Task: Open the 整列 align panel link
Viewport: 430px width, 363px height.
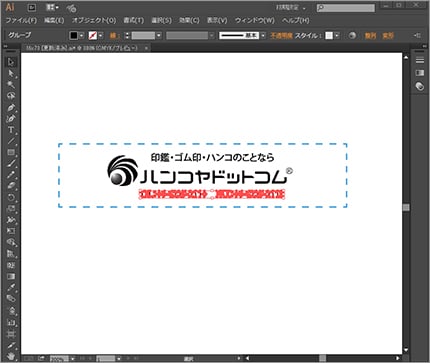Action: coord(370,36)
